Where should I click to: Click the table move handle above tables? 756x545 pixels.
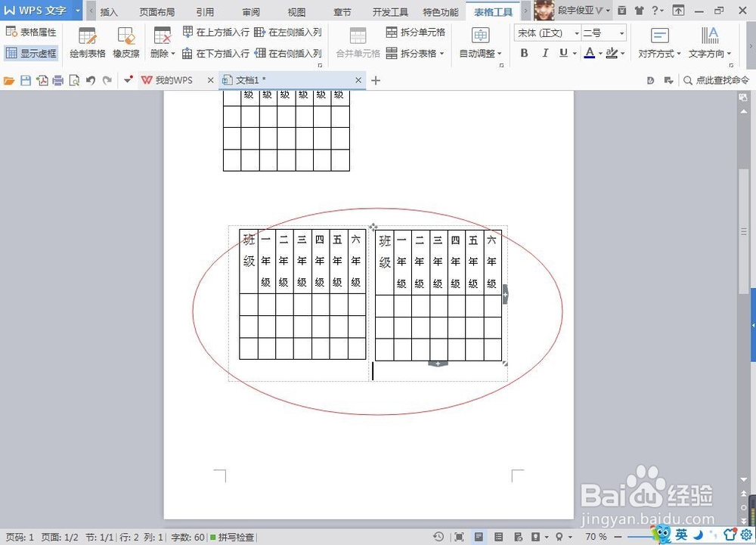373,227
